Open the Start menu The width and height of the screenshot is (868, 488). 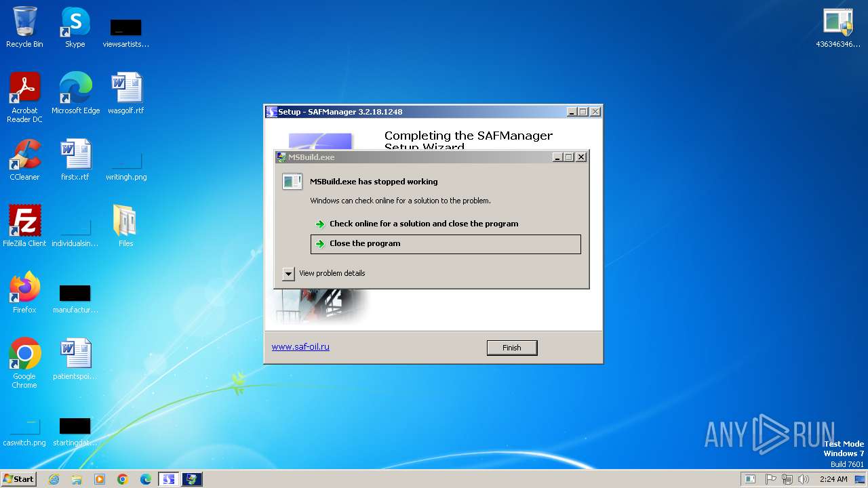[x=19, y=479]
